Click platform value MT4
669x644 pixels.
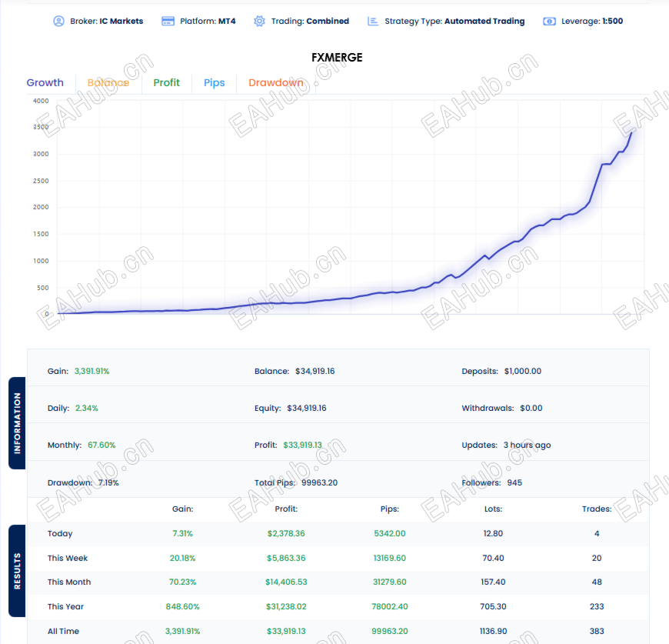coord(227,21)
